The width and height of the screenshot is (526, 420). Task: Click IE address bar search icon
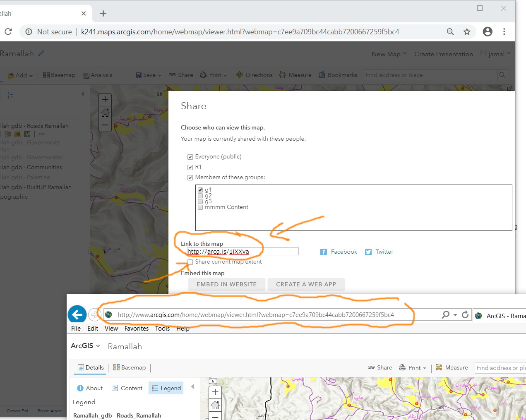(446, 314)
